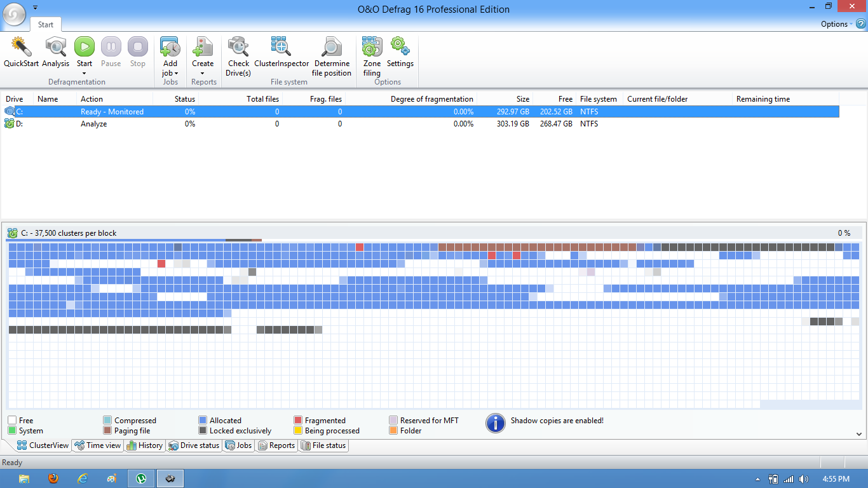Click the Being processed yellow legend swatch
868x488 pixels.
click(x=298, y=431)
